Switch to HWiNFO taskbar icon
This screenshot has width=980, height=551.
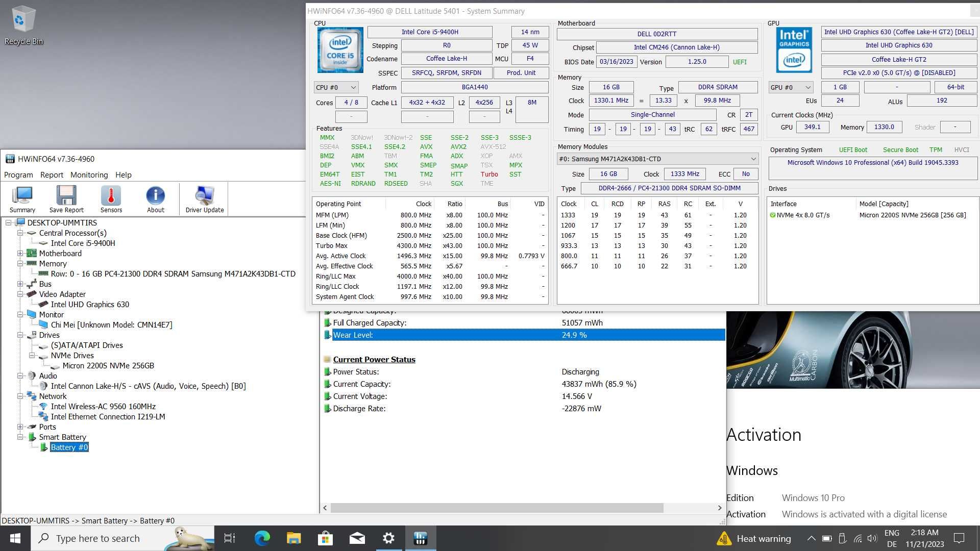point(421,538)
